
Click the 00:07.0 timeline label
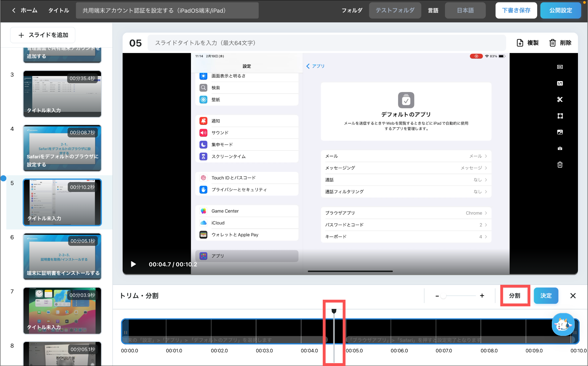tap(444, 351)
